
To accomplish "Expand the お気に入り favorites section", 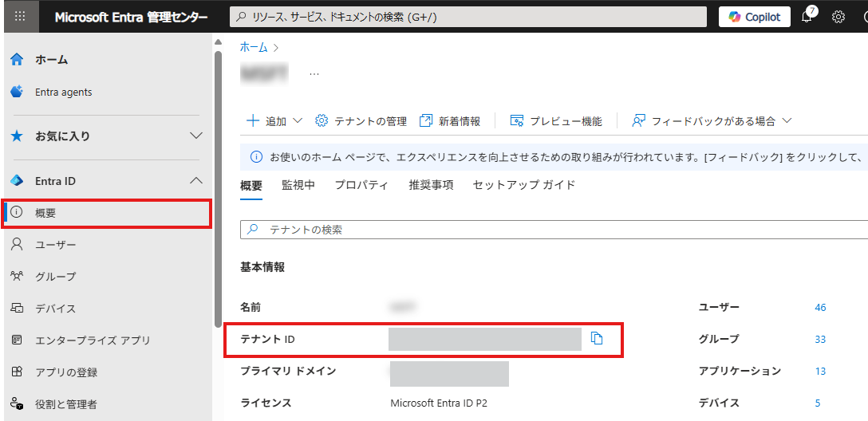I will (x=196, y=136).
